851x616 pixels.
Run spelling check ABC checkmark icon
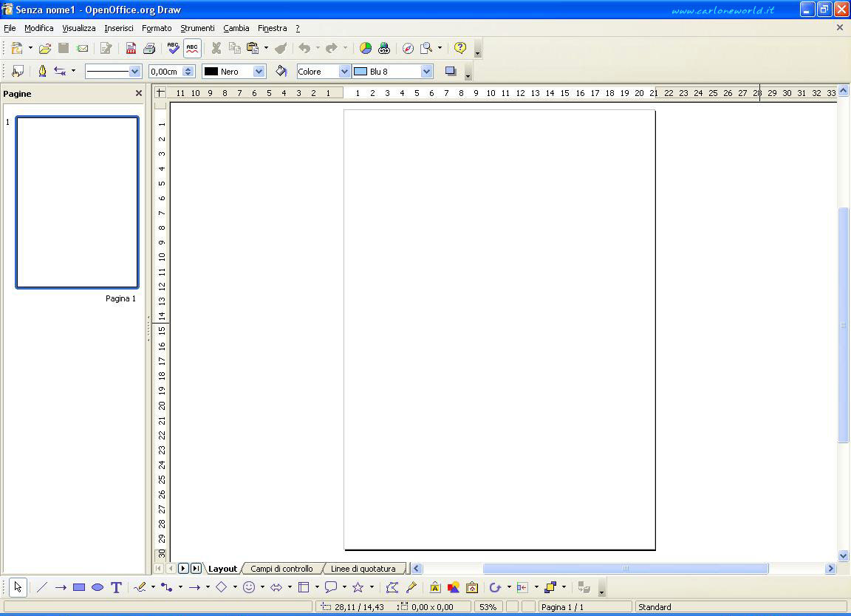pos(173,48)
